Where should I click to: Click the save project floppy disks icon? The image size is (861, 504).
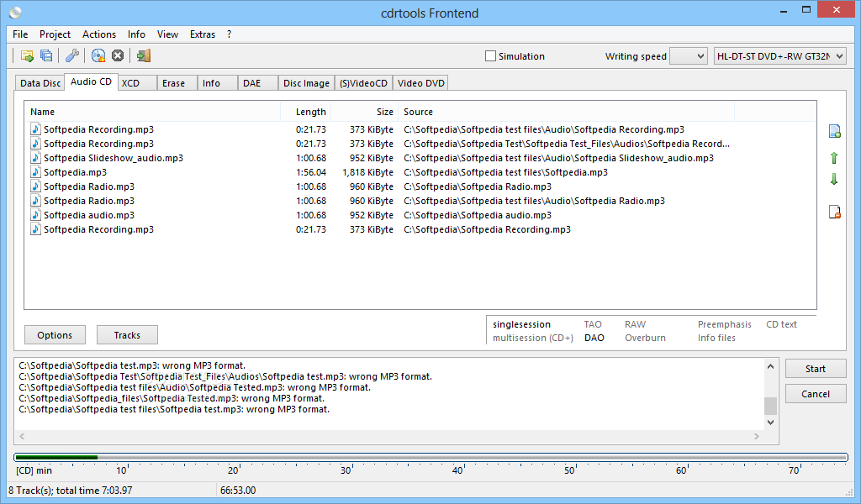pos(47,55)
